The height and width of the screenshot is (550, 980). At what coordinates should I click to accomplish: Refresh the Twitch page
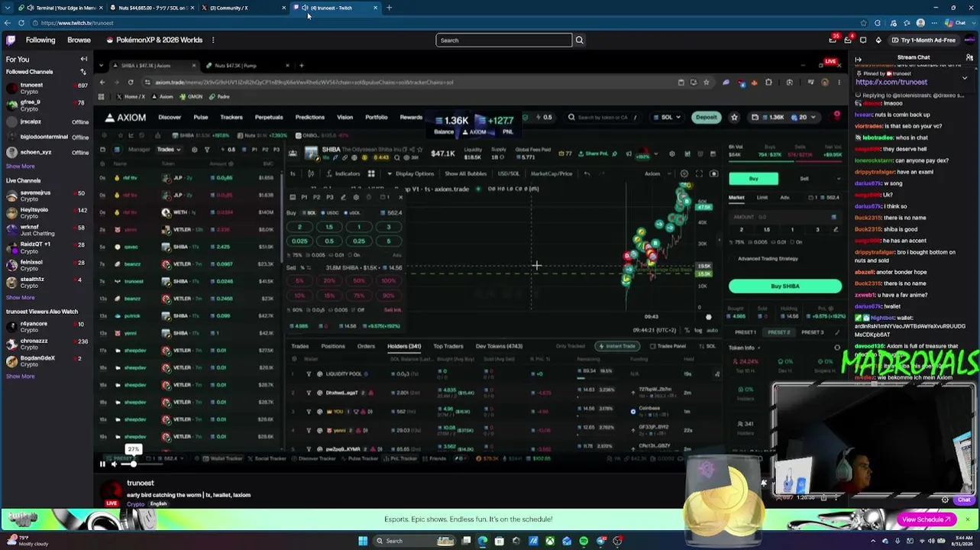tap(21, 23)
